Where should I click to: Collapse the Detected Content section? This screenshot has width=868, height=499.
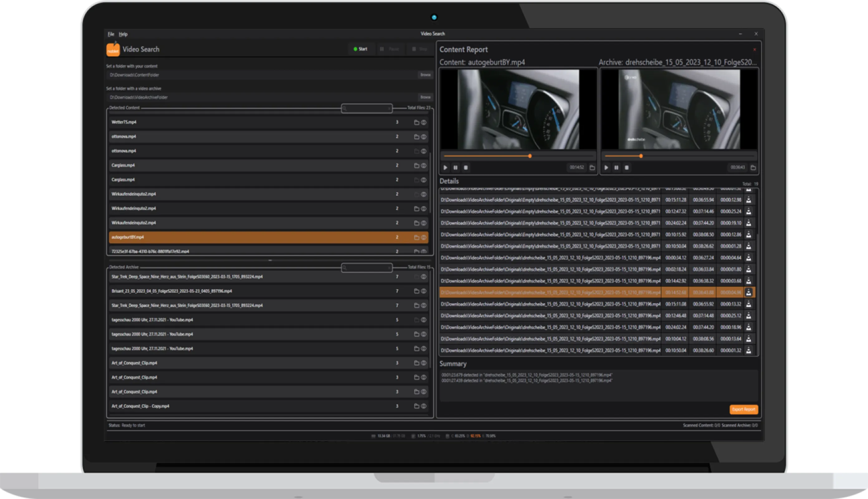tap(125, 107)
